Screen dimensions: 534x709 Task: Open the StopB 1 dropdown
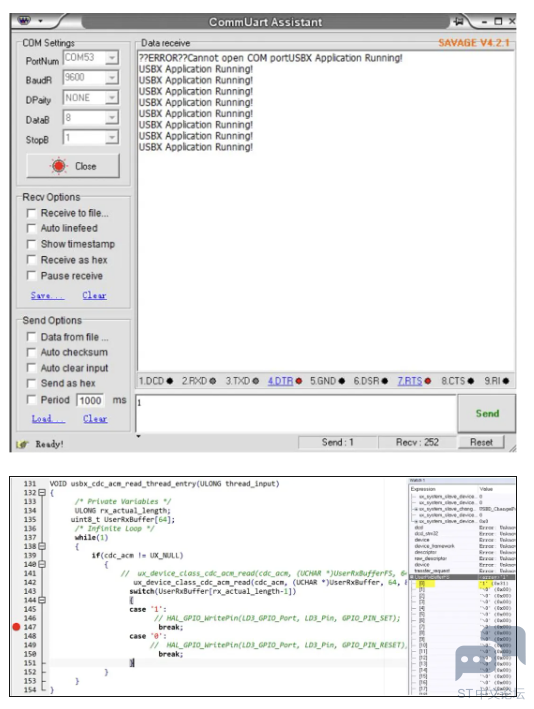tap(111, 137)
